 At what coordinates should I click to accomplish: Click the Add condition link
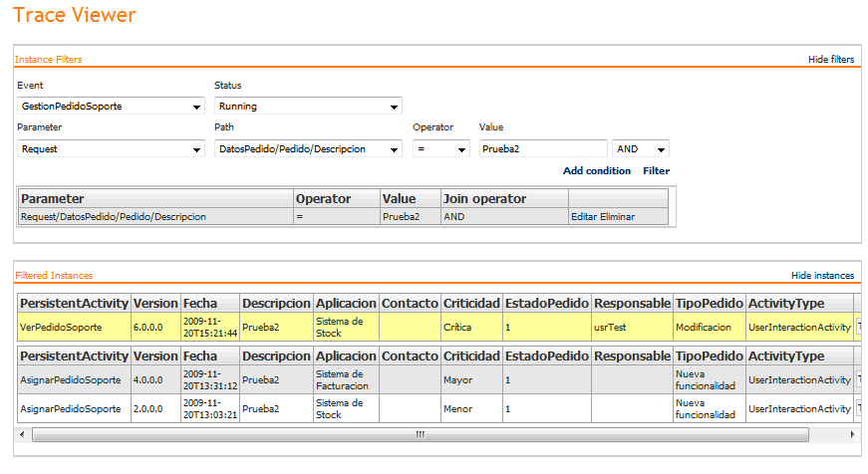[596, 171]
